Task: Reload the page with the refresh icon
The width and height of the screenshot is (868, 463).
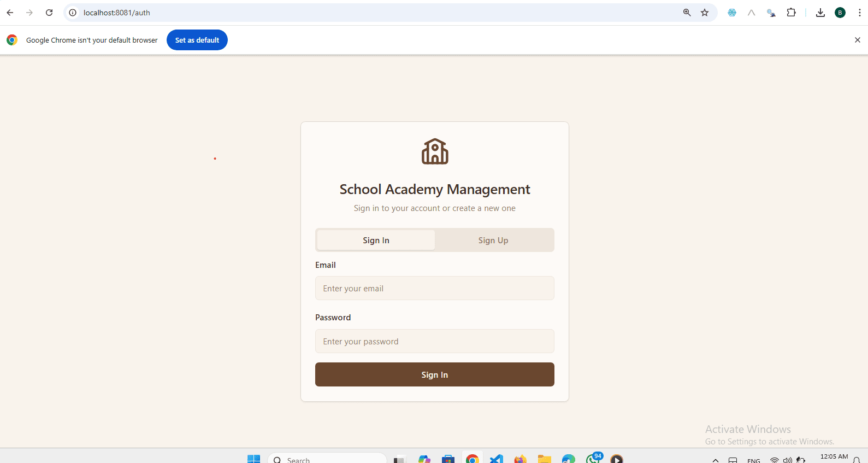Action: [49, 13]
